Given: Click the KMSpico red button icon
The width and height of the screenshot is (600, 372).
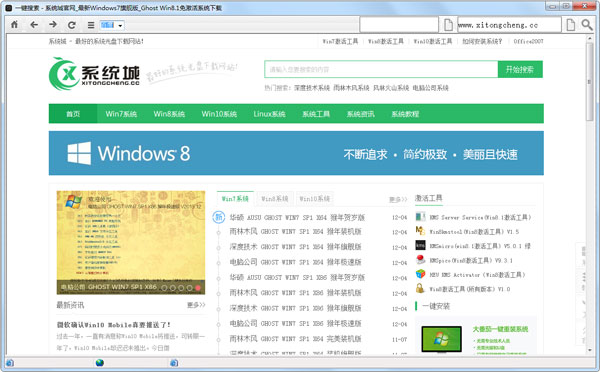Looking at the screenshot, I should coord(421,259).
